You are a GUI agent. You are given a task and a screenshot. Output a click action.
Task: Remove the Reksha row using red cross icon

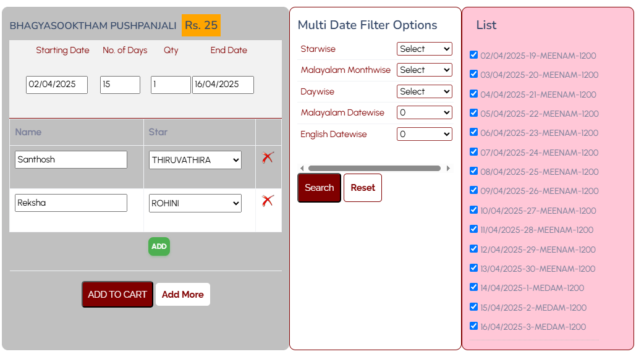(x=268, y=201)
